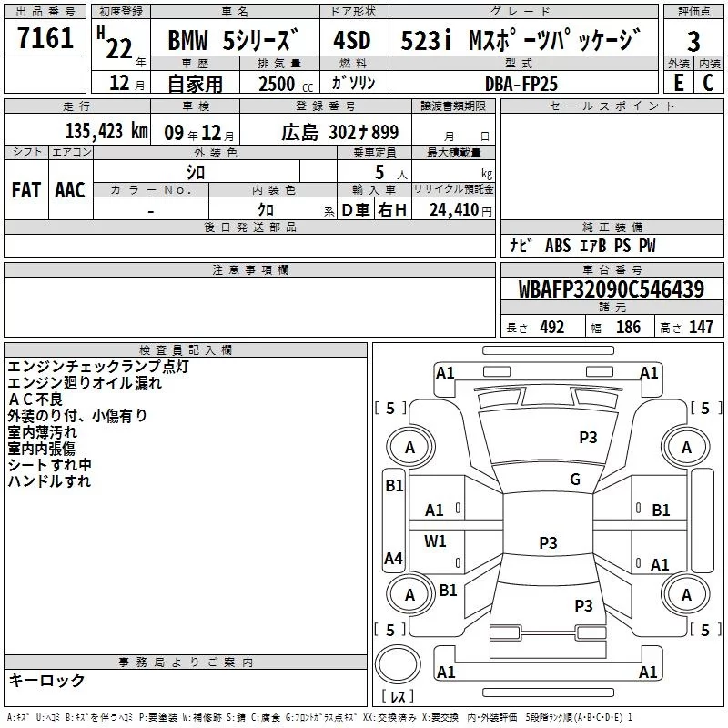Select the P3 mark on the hood

pos(588,438)
